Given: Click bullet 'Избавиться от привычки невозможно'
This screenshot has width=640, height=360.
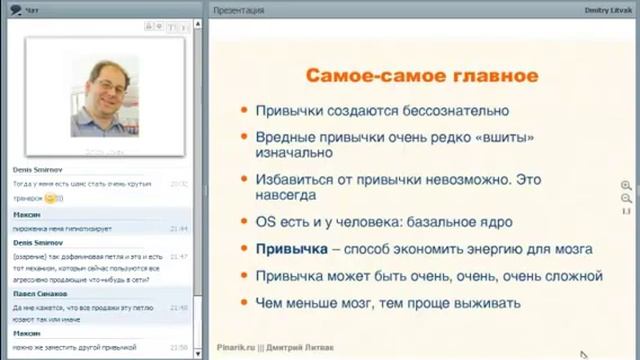Looking at the screenshot, I should point(398,187).
